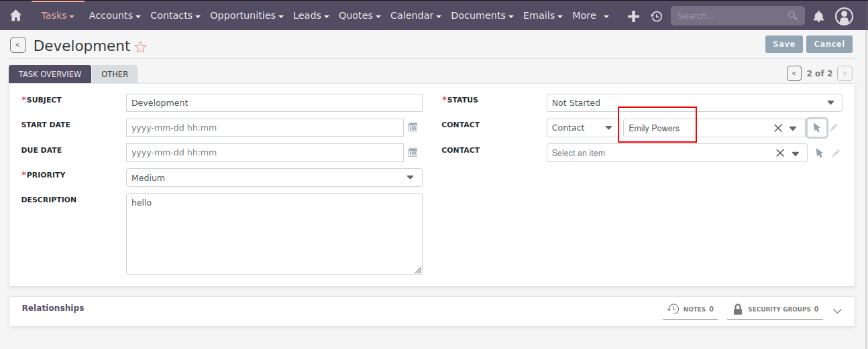Open the Start Date calendar picker icon
The height and width of the screenshot is (349, 868).
[x=413, y=127]
